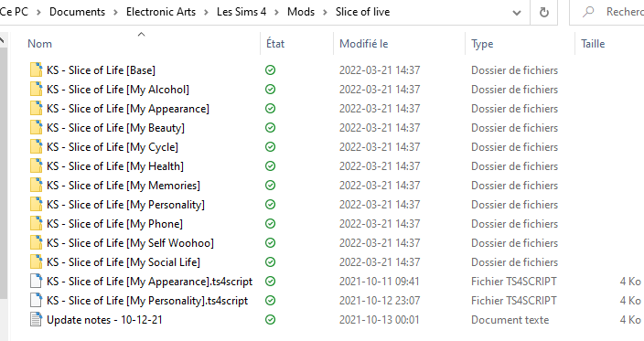644x341 pixels.
Task: Click the [My Personality].ts4script file icon
Action: click(37, 301)
